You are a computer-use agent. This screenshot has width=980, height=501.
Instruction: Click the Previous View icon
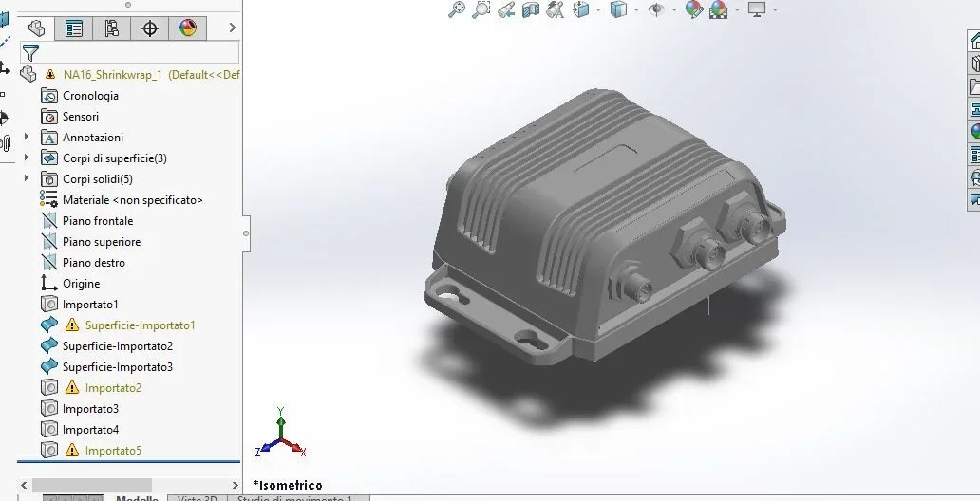click(505, 9)
